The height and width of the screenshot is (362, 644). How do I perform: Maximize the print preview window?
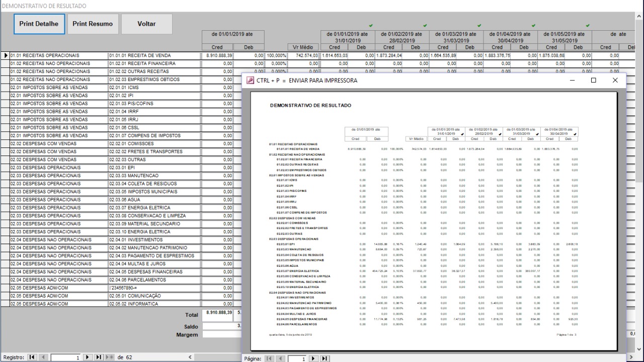click(x=593, y=80)
